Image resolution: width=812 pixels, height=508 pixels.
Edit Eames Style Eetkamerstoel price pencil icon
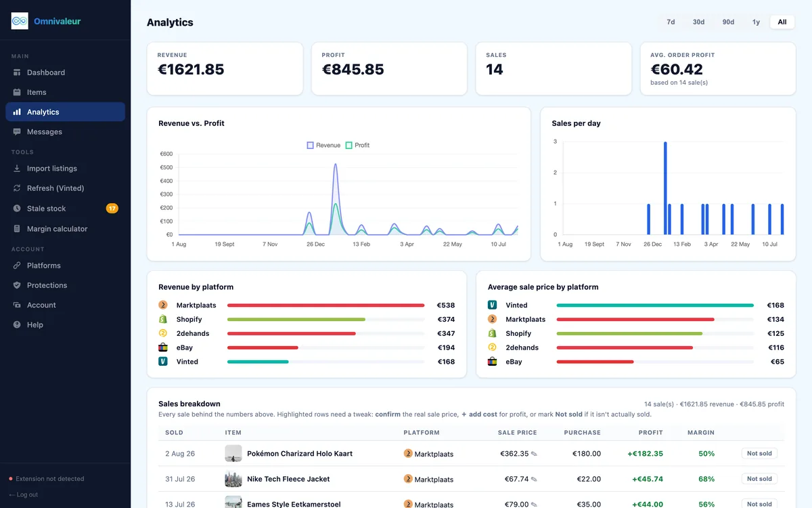pyautogui.click(x=534, y=504)
